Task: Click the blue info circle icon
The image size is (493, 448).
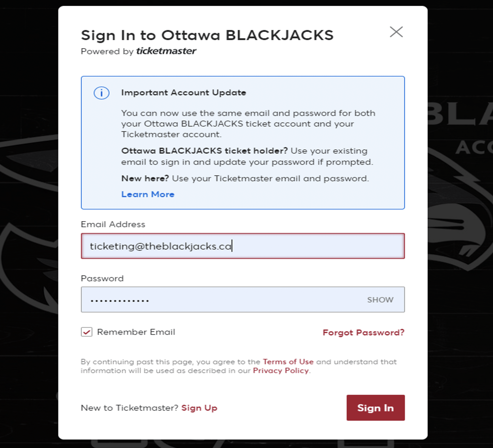Action: (x=102, y=93)
